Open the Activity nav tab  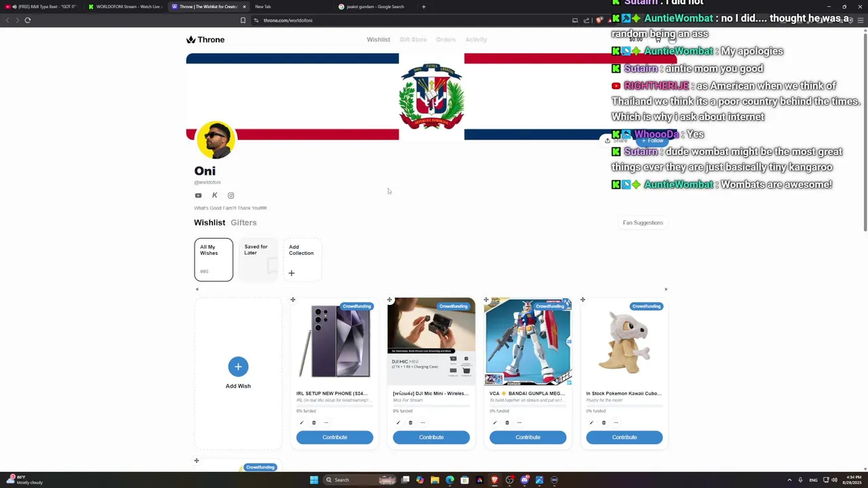pyautogui.click(x=476, y=39)
